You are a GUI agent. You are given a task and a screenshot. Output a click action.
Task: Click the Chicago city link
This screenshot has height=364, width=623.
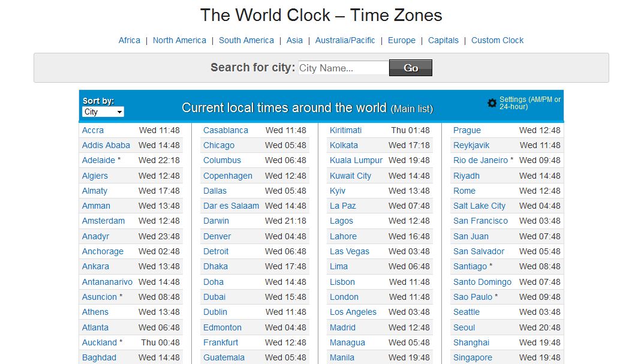(219, 145)
